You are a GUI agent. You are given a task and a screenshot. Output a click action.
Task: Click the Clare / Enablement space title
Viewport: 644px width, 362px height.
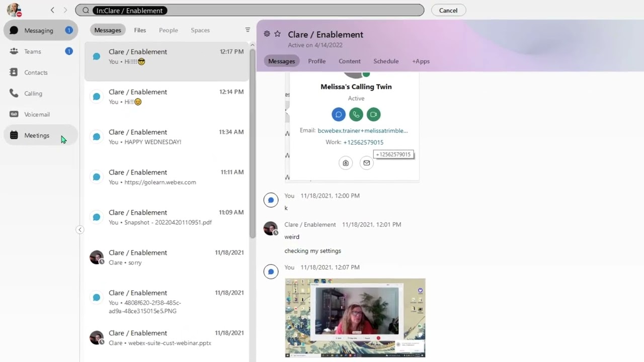click(x=326, y=34)
